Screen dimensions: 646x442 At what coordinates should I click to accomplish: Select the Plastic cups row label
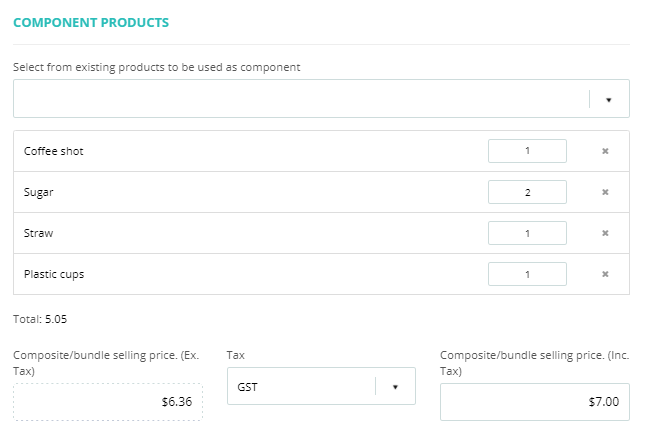[x=54, y=274]
